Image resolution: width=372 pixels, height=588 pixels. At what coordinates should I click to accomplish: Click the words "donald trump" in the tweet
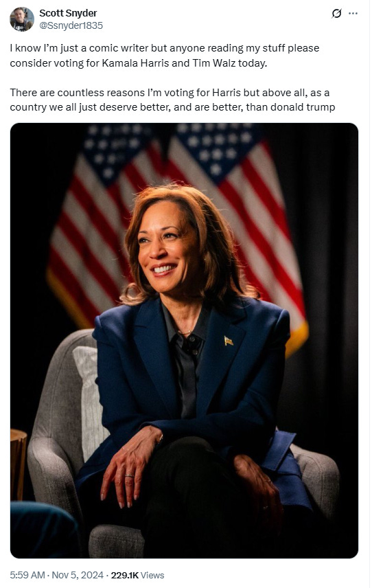303,107
